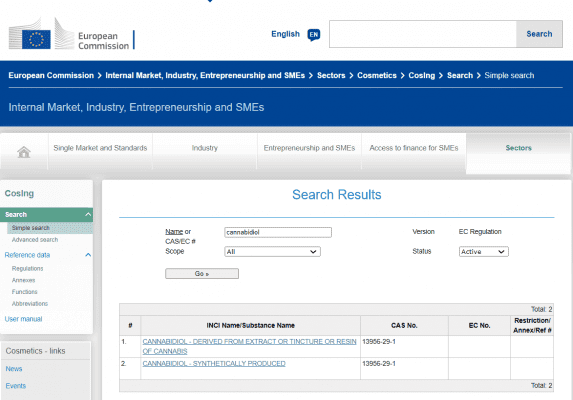
Task: Open the Scope dropdown set to All
Action: click(x=272, y=252)
